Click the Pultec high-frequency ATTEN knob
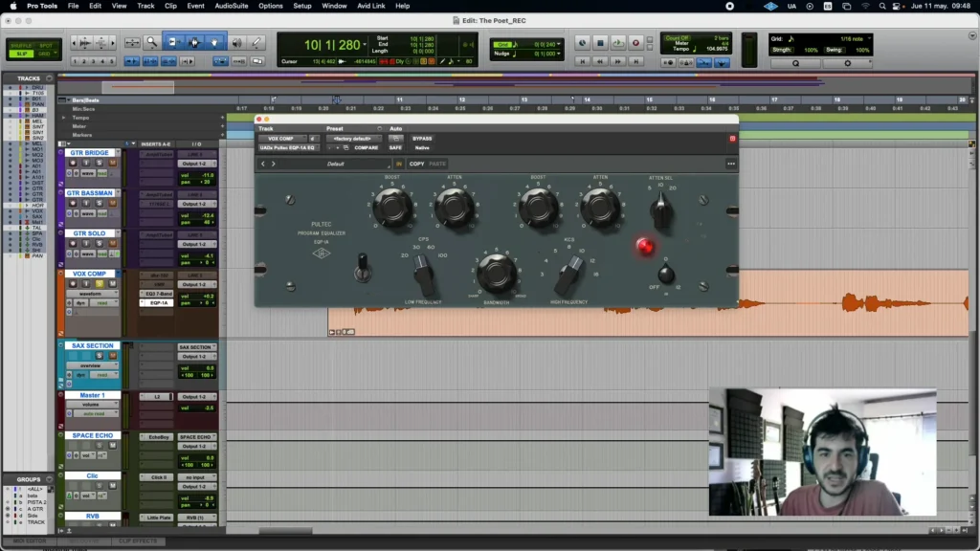Screen dimensions: 980x551 tap(599, 208)
